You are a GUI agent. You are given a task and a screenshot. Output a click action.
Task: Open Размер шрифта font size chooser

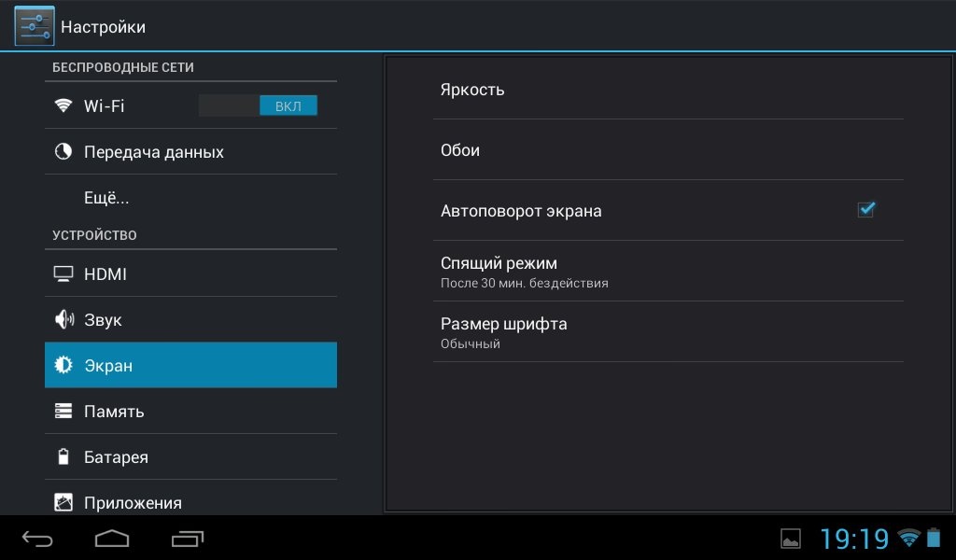click(668, 332)
